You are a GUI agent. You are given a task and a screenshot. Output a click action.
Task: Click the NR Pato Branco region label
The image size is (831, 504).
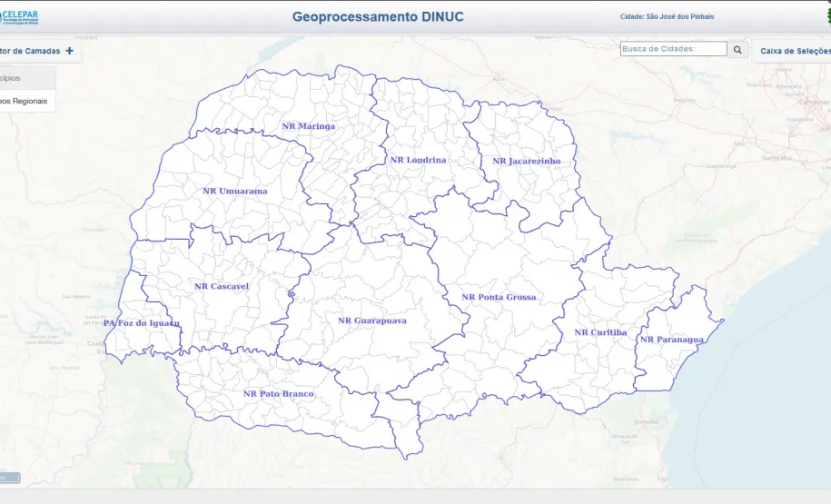278,394
